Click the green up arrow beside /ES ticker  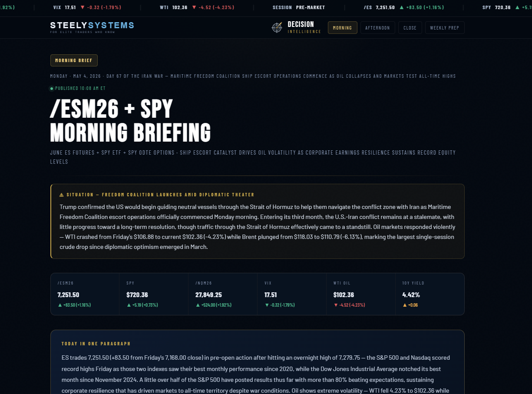(x=401, y=7)
